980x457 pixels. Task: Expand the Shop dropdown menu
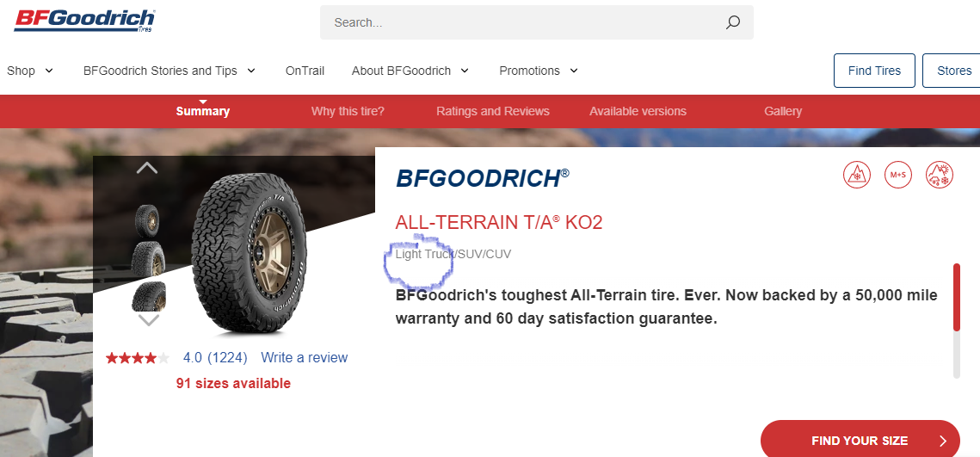coord(30,71)
